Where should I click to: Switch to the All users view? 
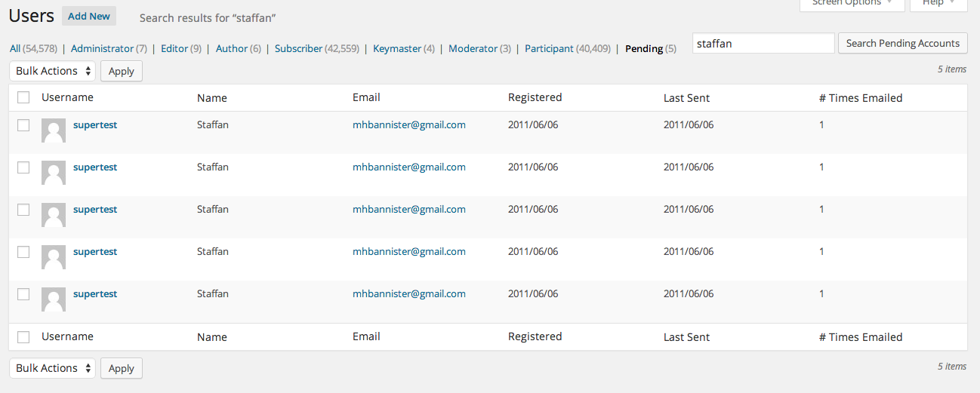tap(15, 48)
